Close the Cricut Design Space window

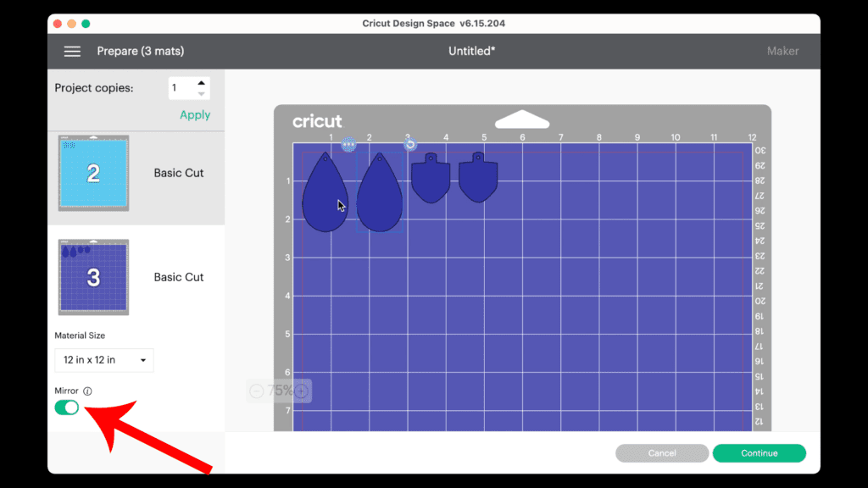[x=58, y=24]
